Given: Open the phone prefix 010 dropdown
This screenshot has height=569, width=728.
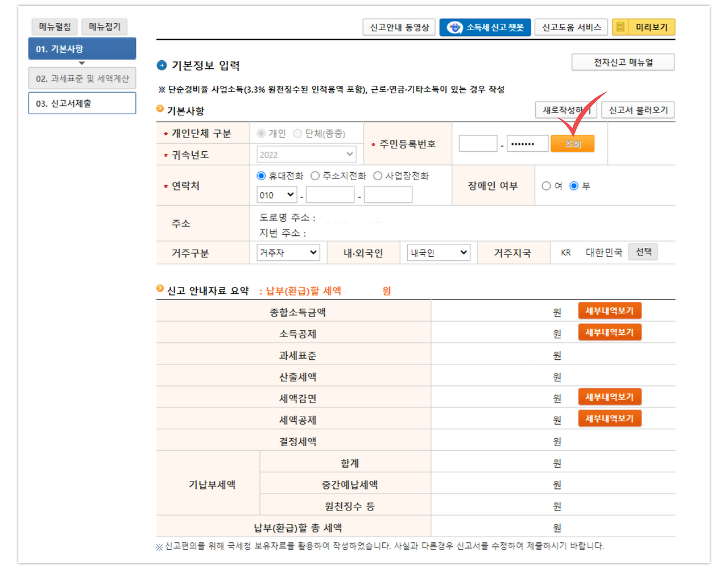Looking at the screenshot, I should pyautogui.click(x=276, y=194).
